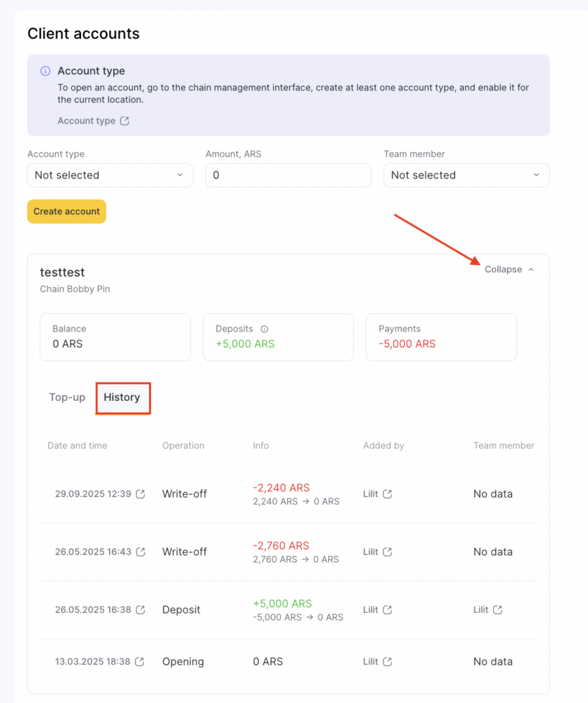Open the Team member dropdown
Viewport: 588px width, 703px height.
coord(467,175)
